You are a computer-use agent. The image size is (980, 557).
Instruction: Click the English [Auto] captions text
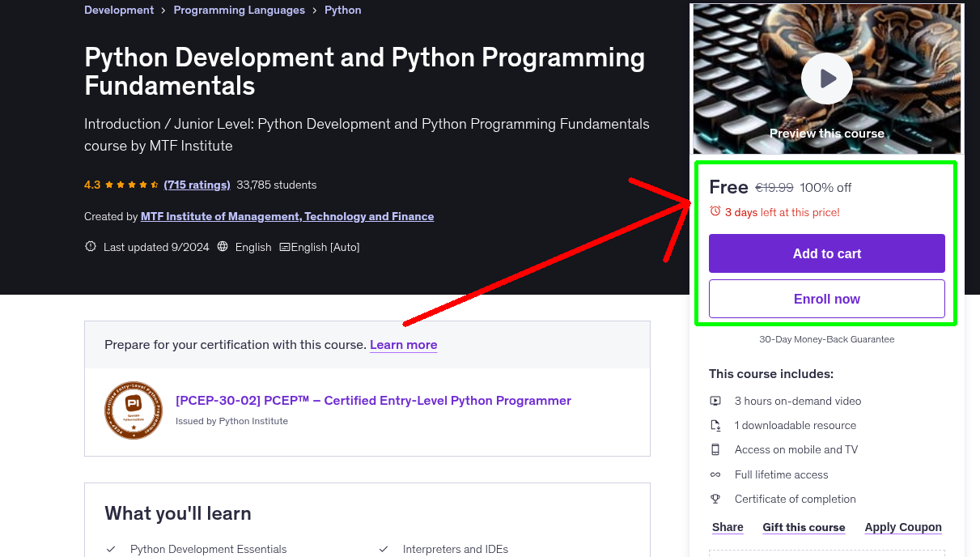(x=325, y=247)
